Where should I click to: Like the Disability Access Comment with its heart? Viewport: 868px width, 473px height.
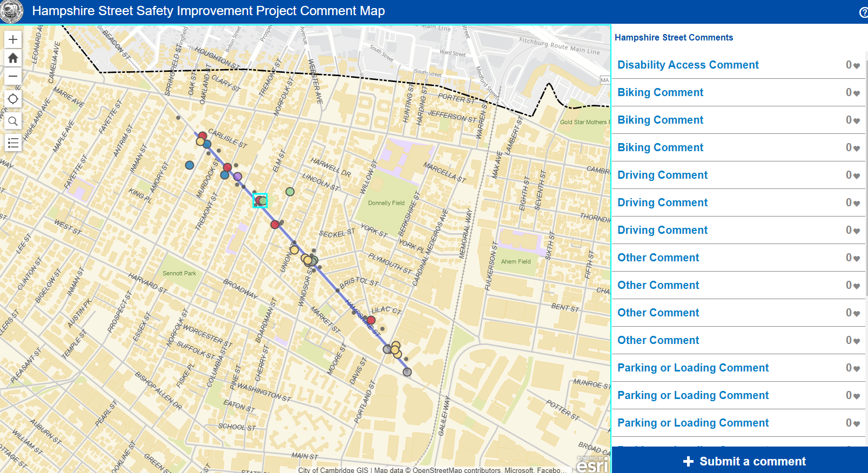point(857,66)
